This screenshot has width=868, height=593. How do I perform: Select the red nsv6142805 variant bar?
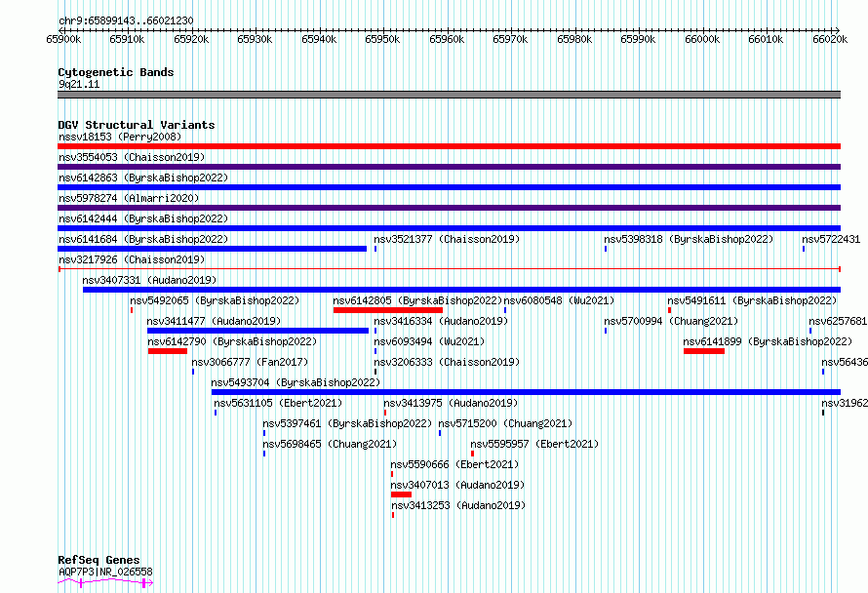[x=388, y=310]
